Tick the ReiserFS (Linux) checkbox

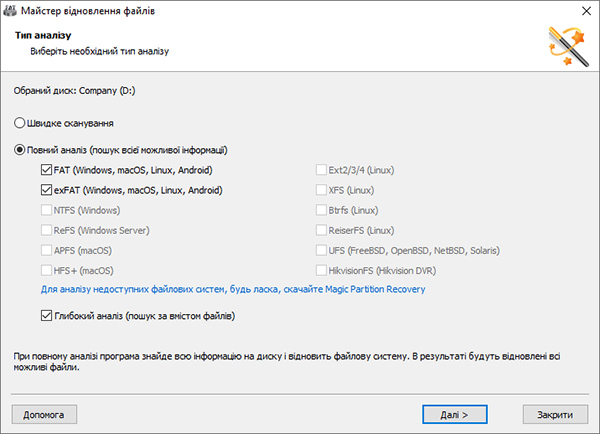pos(321,230)
